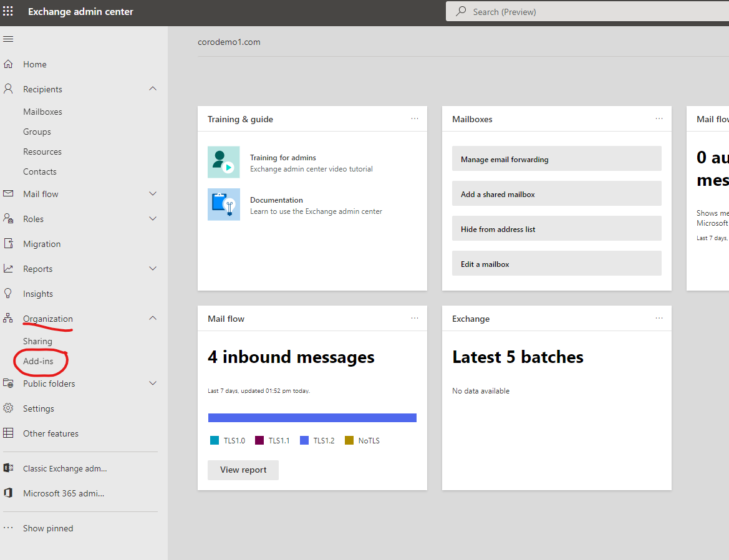The height and width of the screenshot is (560, 729).
Task: Click View report button
Action: pos(243,470)
